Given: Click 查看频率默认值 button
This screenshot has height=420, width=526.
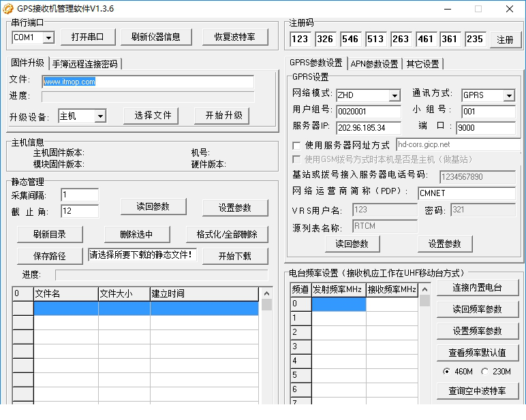Looking at the screenshot, I should [x=478, y=353].
